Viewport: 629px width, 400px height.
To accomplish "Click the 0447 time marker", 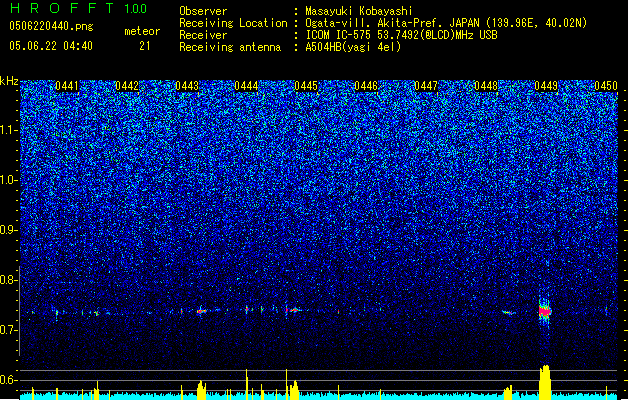I will 426,86.
